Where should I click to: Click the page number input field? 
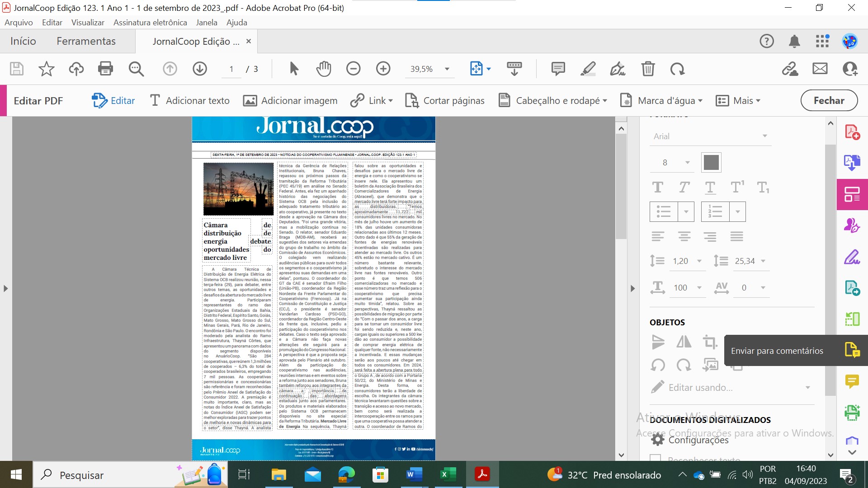click(x=231, y=69)
